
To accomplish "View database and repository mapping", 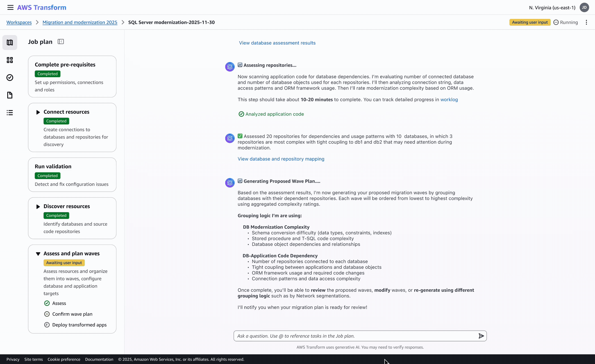I will pos(281,159).
